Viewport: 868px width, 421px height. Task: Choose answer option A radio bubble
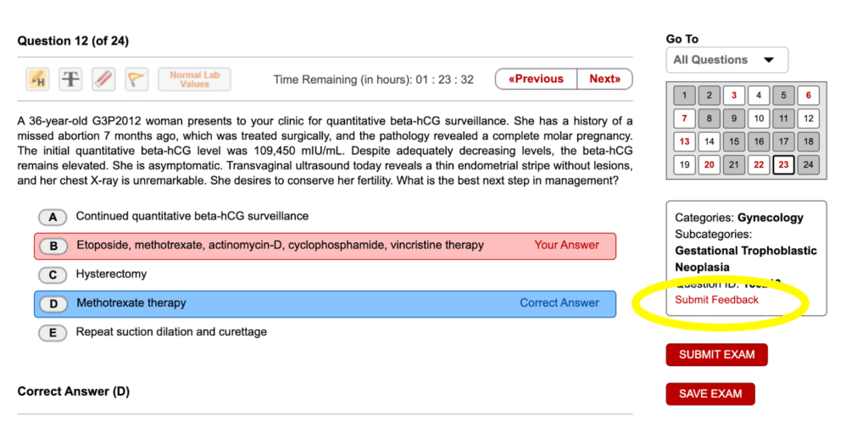point(53,217)
